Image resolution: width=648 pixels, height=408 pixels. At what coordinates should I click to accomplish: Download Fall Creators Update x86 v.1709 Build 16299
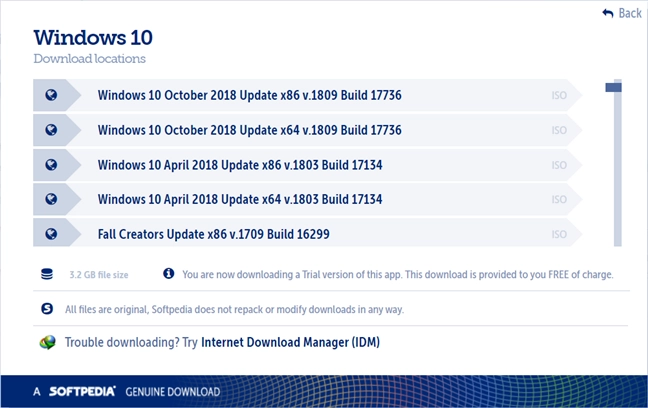[307, 233]
